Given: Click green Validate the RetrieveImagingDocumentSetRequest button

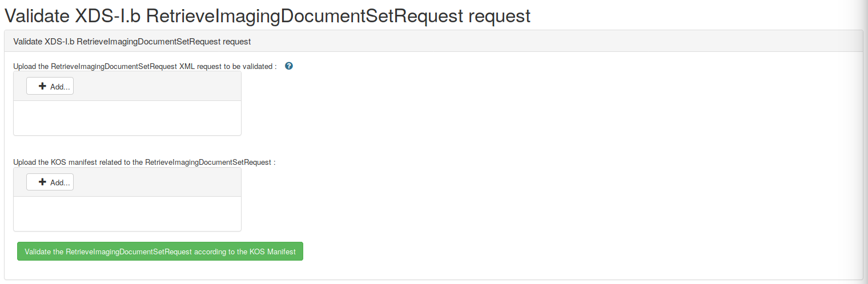Looking at the screenshot, I should pos(160,251).
